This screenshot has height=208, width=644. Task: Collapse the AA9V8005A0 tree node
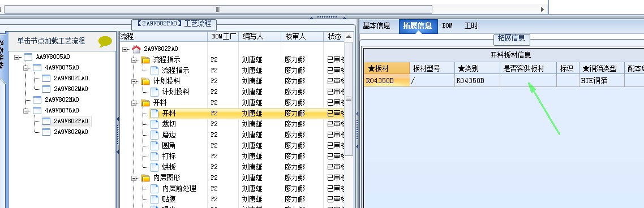16,57
